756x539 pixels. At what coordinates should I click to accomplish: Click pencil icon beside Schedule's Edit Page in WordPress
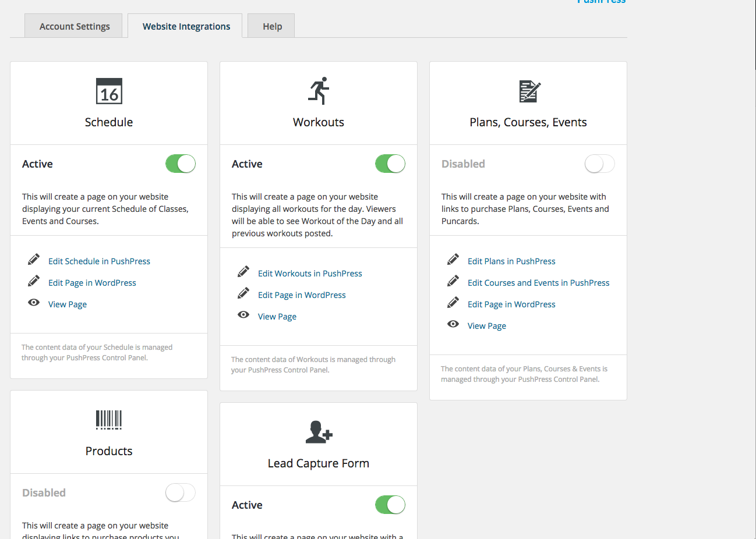34,281
